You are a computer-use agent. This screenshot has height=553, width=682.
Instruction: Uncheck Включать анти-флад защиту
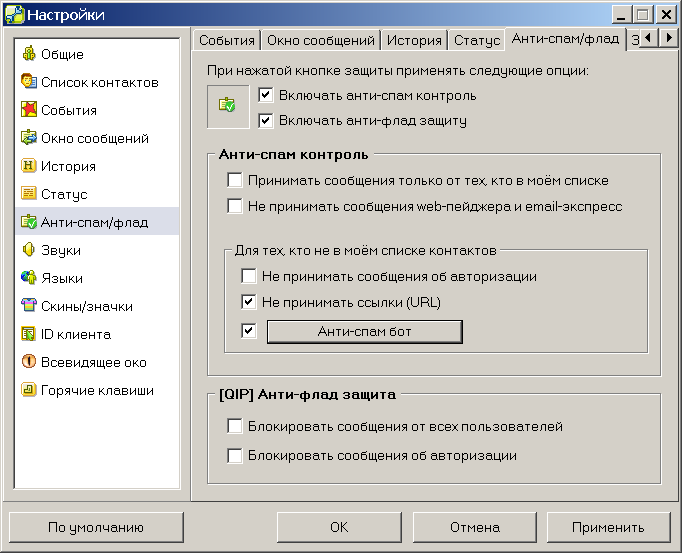coord(265,120)
